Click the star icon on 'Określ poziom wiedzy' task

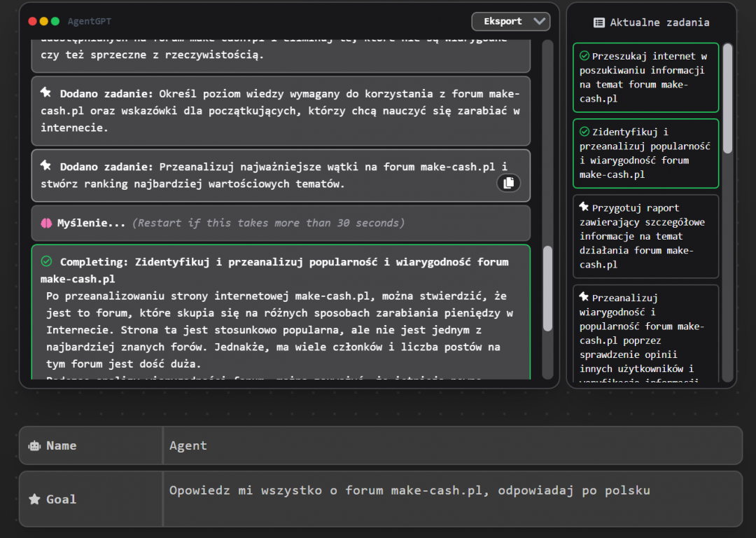point(46,92)
